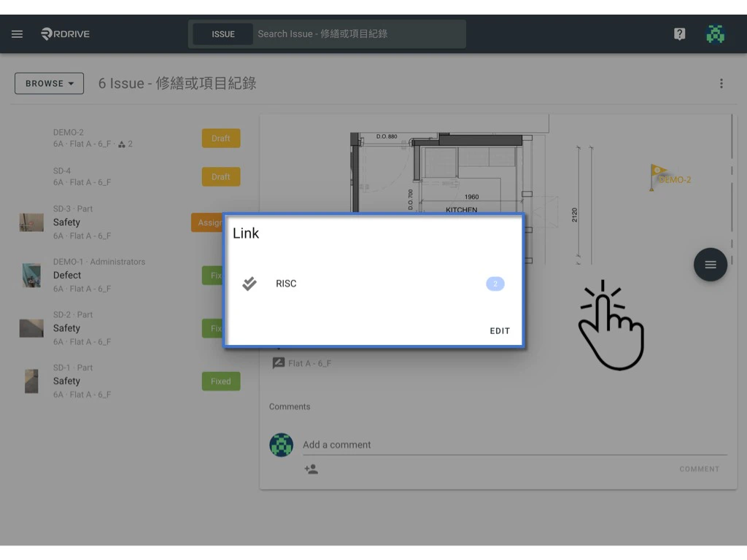Click the COMMENT button

tap(699, 469)
